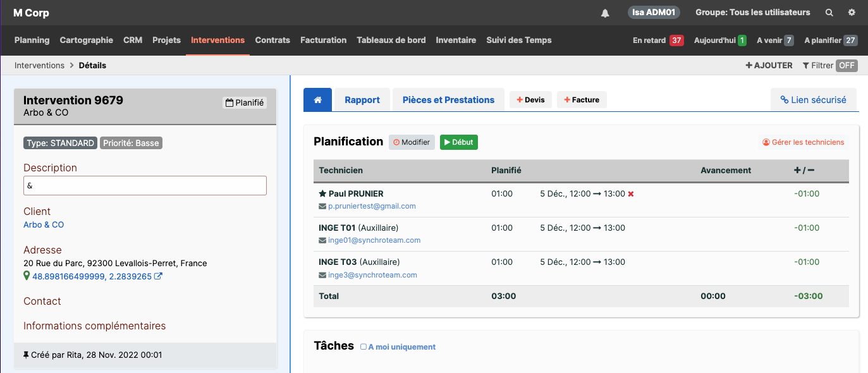The height and width of the screenshot is (373, 868).
Task: Open GPS coordinates 48.898166499999 link
Action: click(x=92, y=276)
